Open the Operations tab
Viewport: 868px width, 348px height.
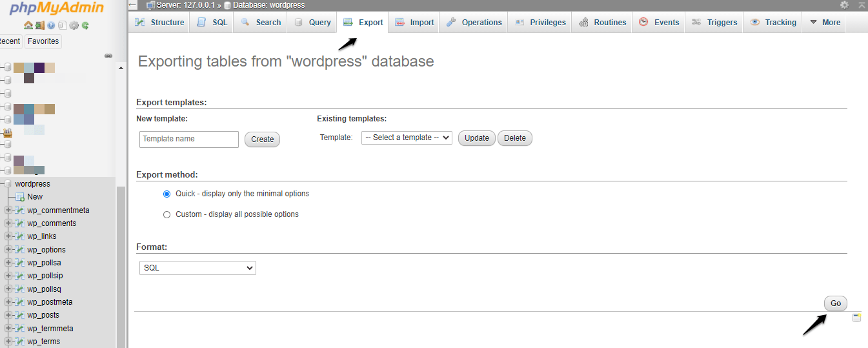(x=474, y=22)
